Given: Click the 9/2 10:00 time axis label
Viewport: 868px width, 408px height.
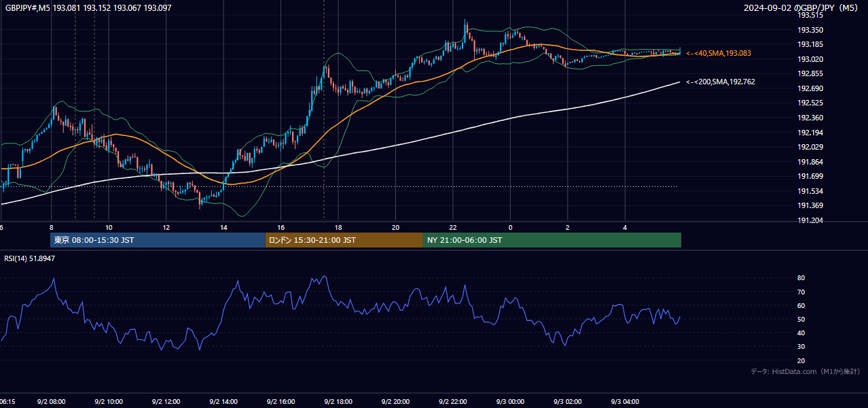Looking at the screenshot, I should [109, 402].
